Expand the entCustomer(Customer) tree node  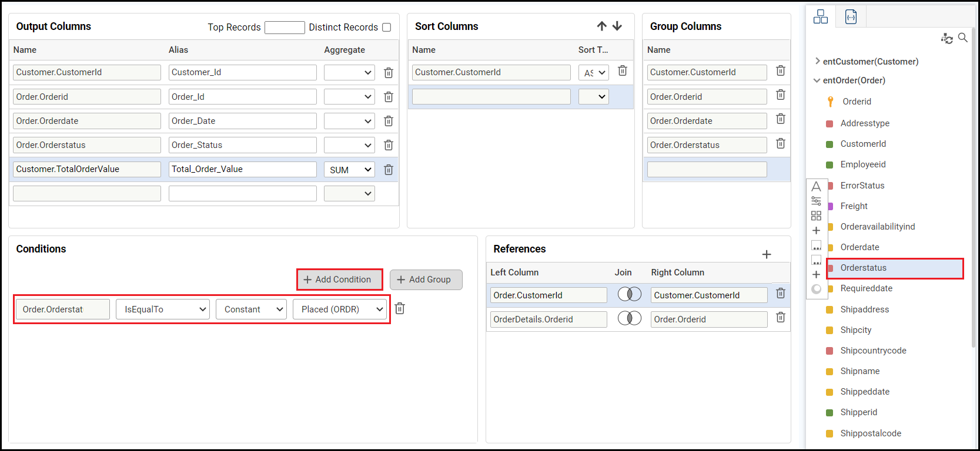pos(817,61)
